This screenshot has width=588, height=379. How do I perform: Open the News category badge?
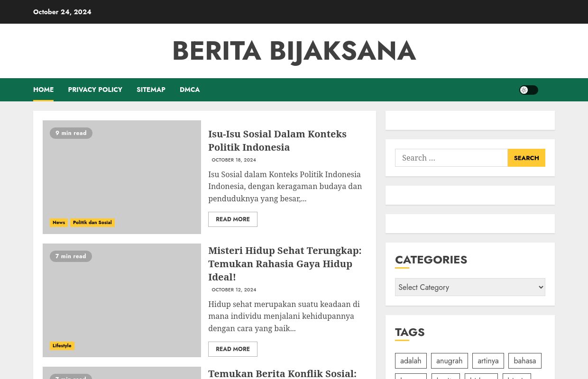coord(59,223)
